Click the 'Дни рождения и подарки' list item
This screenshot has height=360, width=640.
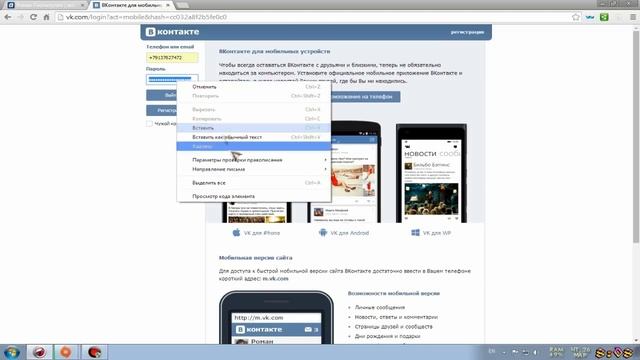pos(387,336)
